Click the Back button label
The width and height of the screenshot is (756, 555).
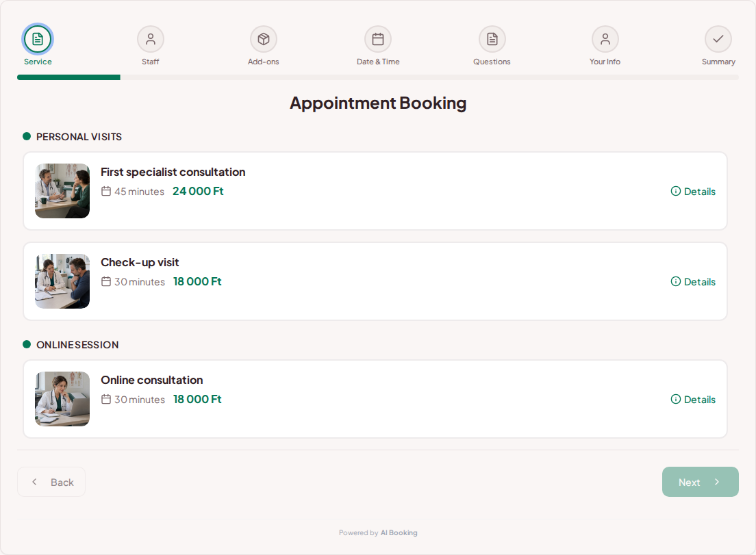[62, 482]
